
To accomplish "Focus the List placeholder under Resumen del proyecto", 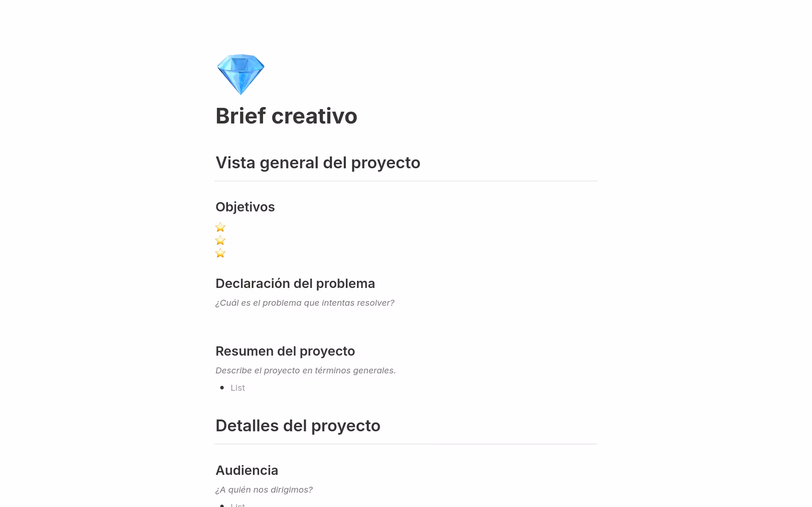I will 238,388.
